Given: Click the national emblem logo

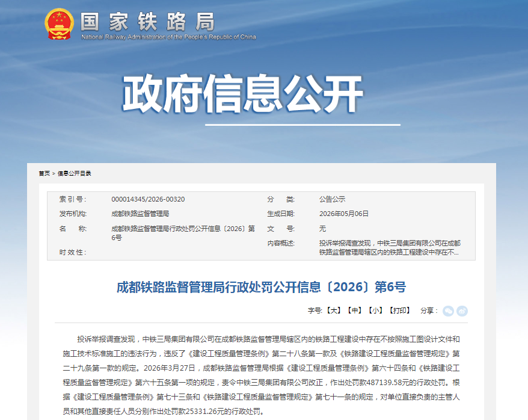Looking at the screenshot, I should coord(60,23).
